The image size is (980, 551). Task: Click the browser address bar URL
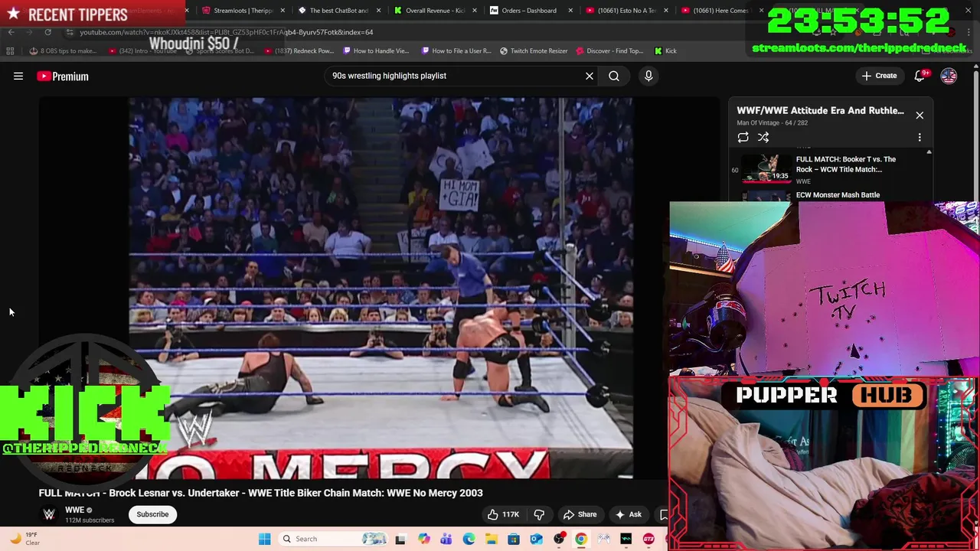click(x=227, y=32)
